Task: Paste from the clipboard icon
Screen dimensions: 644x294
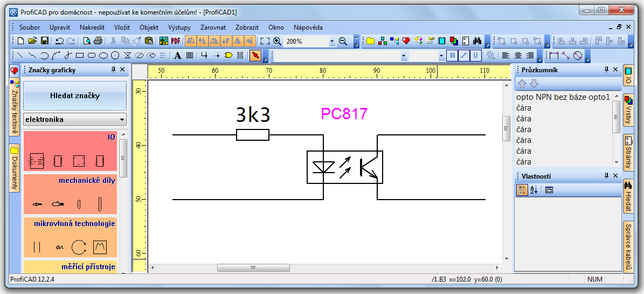Action: coord(149,40)
